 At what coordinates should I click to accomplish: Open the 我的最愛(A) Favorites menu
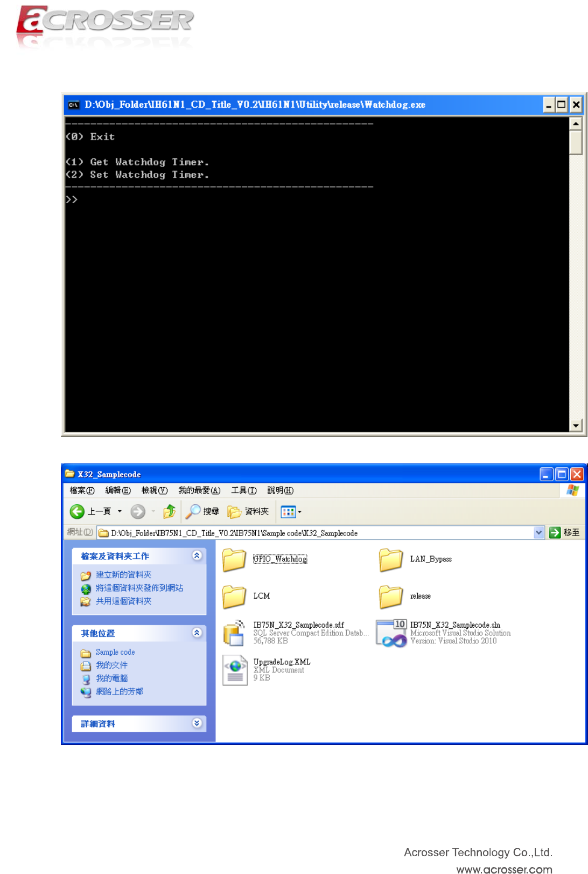199,490
